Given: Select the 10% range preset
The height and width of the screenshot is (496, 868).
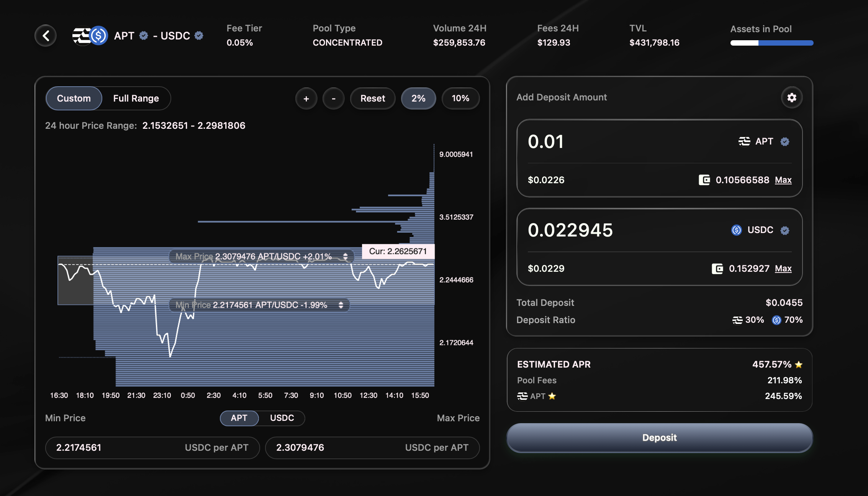Looking at the screenshot, I should point(460,99).
